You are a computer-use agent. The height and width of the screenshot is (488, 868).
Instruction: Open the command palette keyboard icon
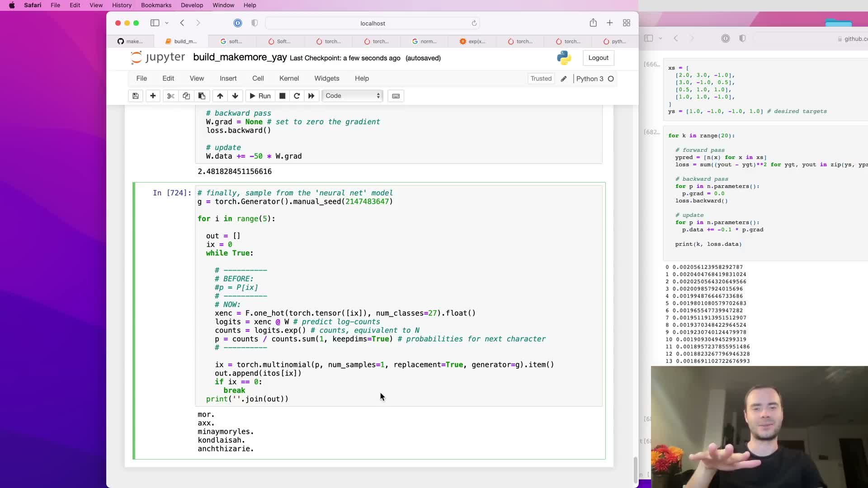click(x=396, y=96)
